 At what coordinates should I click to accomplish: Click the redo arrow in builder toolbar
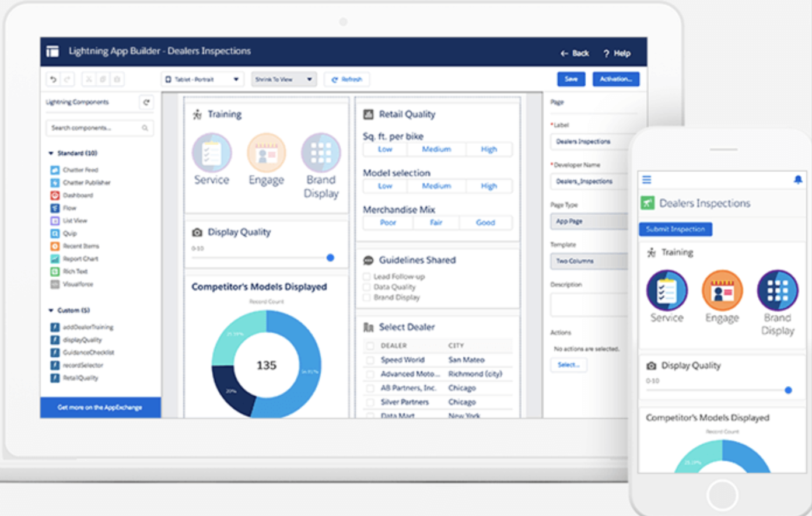point(67,79)
